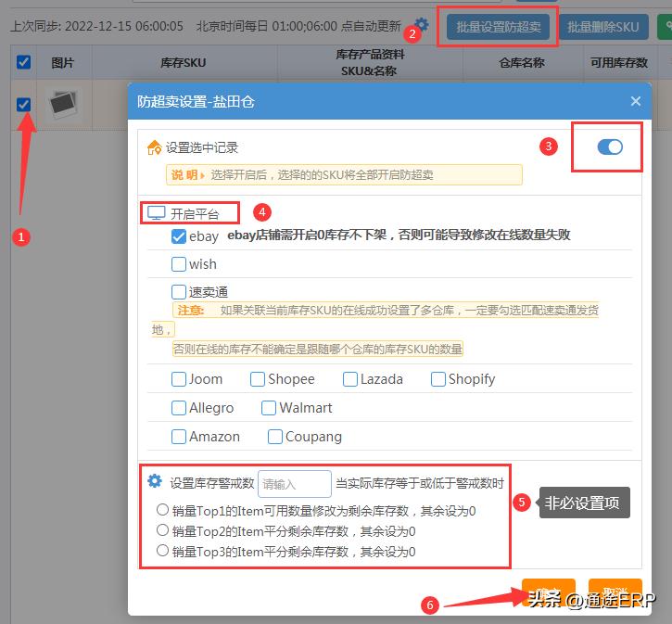Check the Allegro platform checkbox
Image resolution: width=672 pixels, height=624 pixels.
[178, 408]
